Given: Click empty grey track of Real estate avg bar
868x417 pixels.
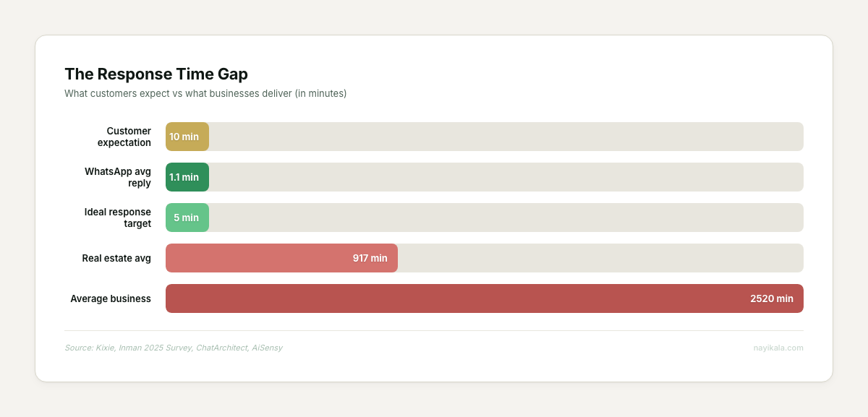Looking at the screenshot, I should 600,258.
